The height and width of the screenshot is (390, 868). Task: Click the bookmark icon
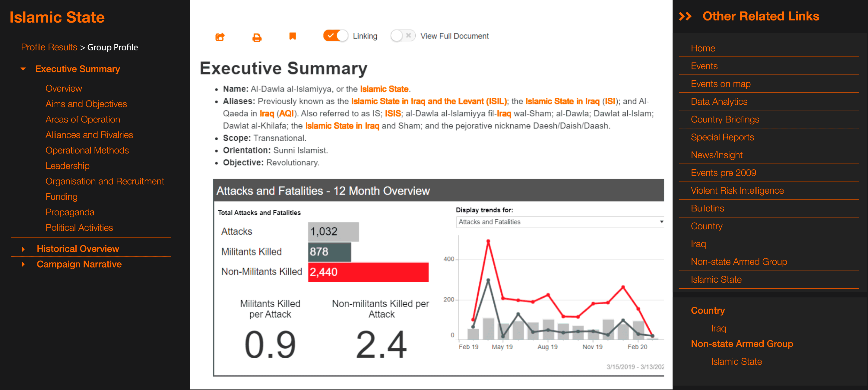(x=293, y=36)
